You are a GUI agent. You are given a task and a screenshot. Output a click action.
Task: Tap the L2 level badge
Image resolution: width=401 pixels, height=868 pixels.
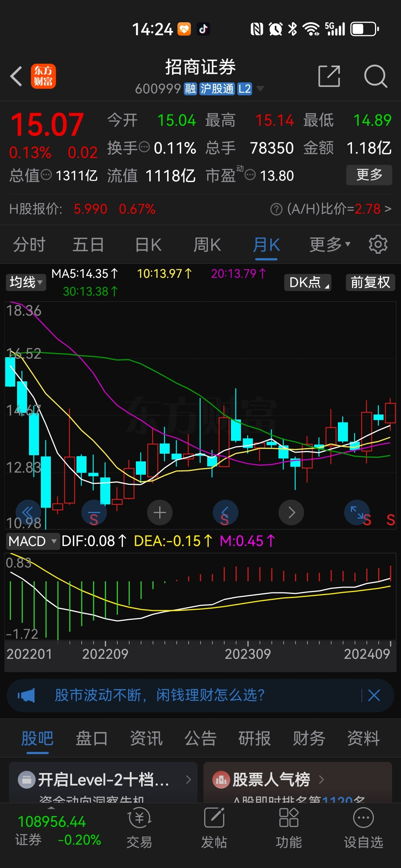[245, 89]
